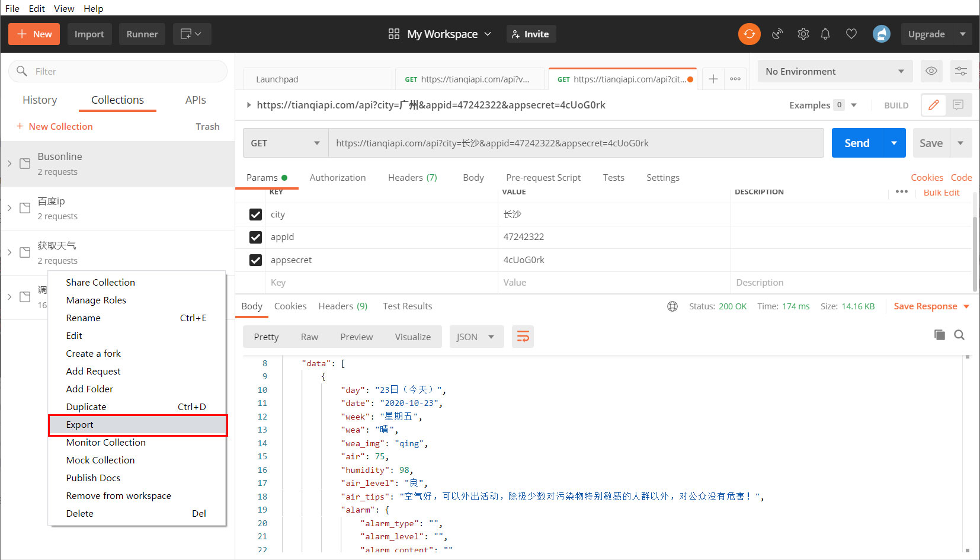
Task: Click the edit pencil icon
Action: [x=934, y=105]
